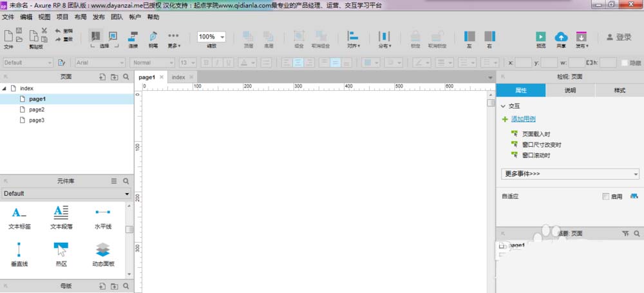Open the text color picker
Image resolution: width=644 pixels, height=293 pixels.
tap(248, 62)
